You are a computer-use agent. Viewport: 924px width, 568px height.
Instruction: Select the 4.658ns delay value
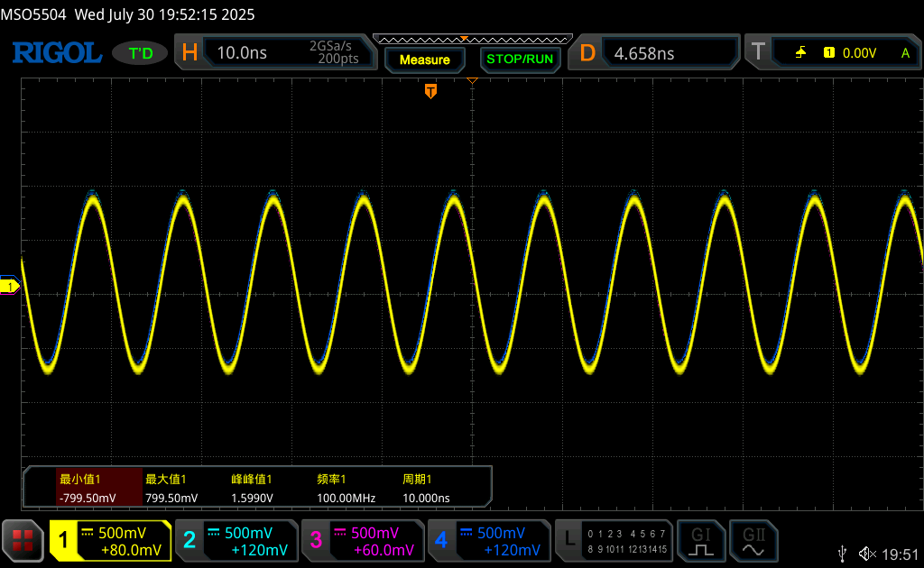click(x=643, y=53)
